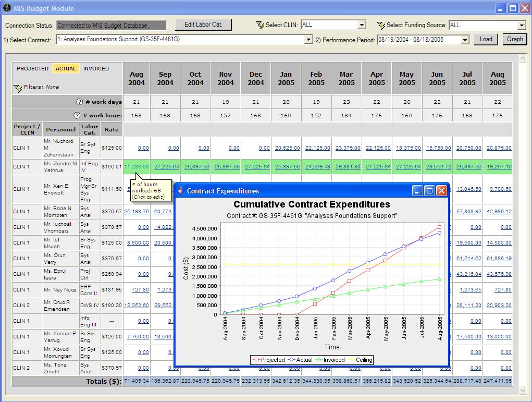The height and width of the screenshot is (402, 532).
Task: Expand the Performance Period dropdown
Action: click(x=465, y=40)
